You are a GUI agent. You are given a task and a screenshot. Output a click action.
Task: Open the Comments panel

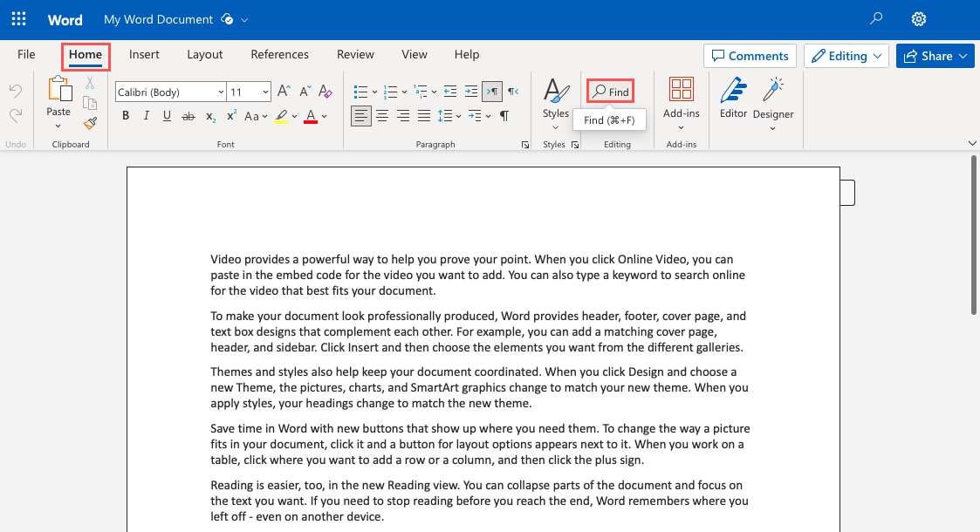click(749, 55)
